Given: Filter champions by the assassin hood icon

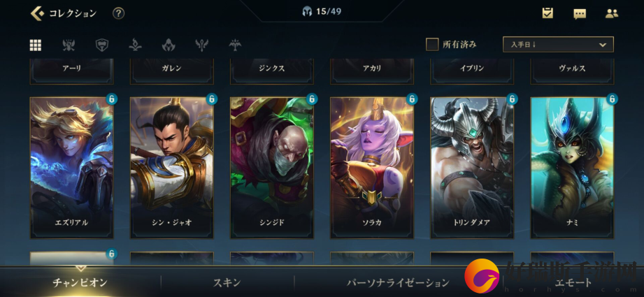Looking at the screenshot, I should coord(169,45).
